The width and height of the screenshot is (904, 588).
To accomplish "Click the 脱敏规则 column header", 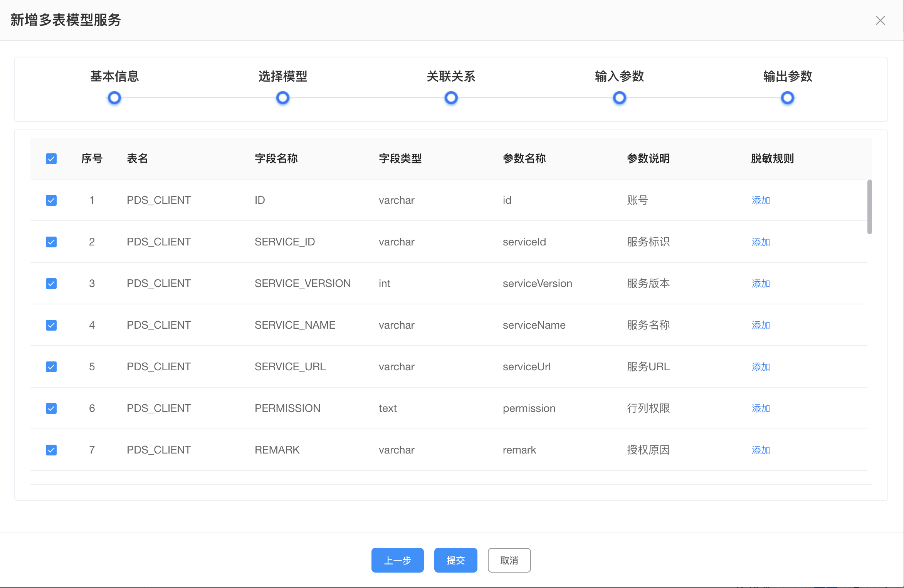I will click(x=773, y=159).
